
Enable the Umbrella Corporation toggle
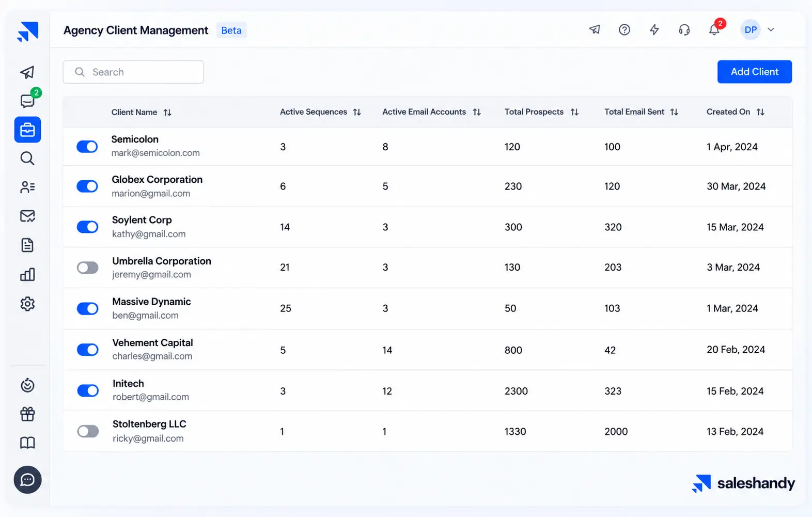87,268
